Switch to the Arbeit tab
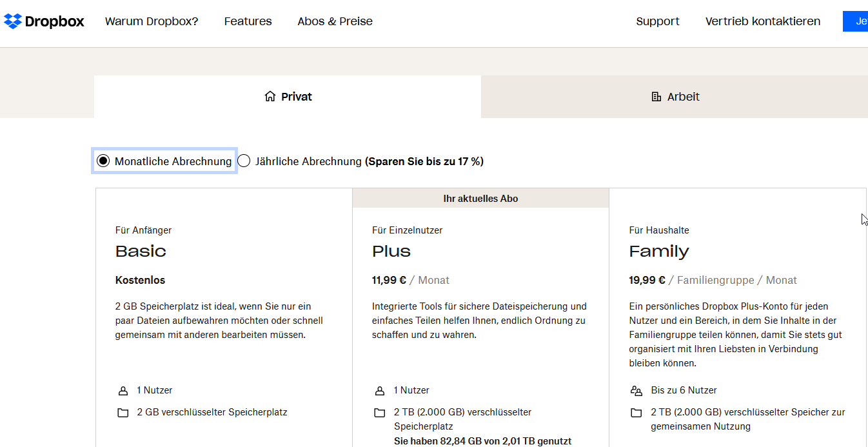868x447 pixels. pyautogui.click(x=674, y=97)
